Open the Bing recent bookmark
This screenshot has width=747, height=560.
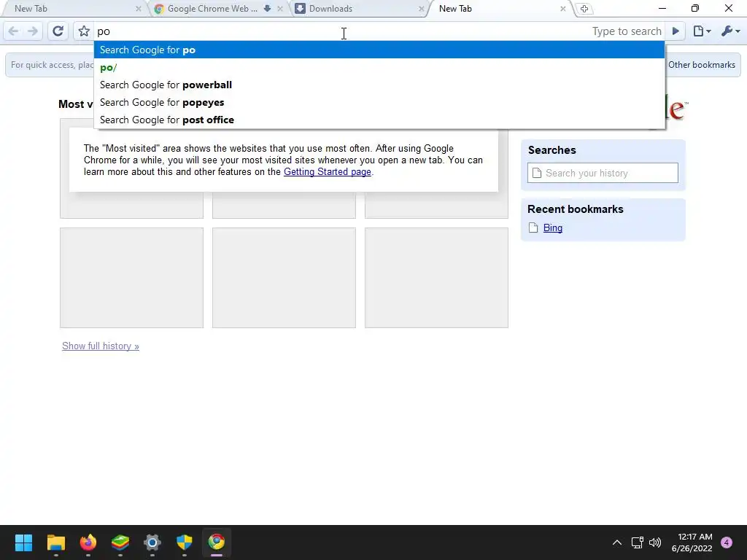click(x=553, y=228)
